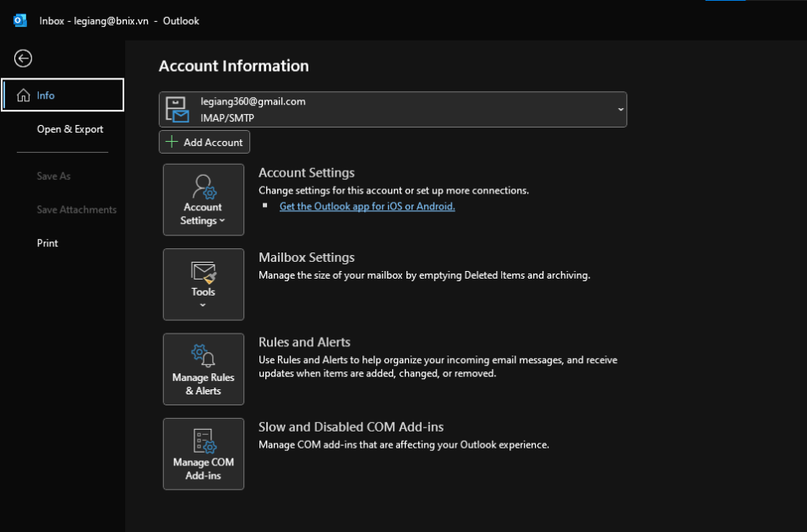Select Save As in sidebar
Screen dimensions: 807x532
[x=53, y=176]
